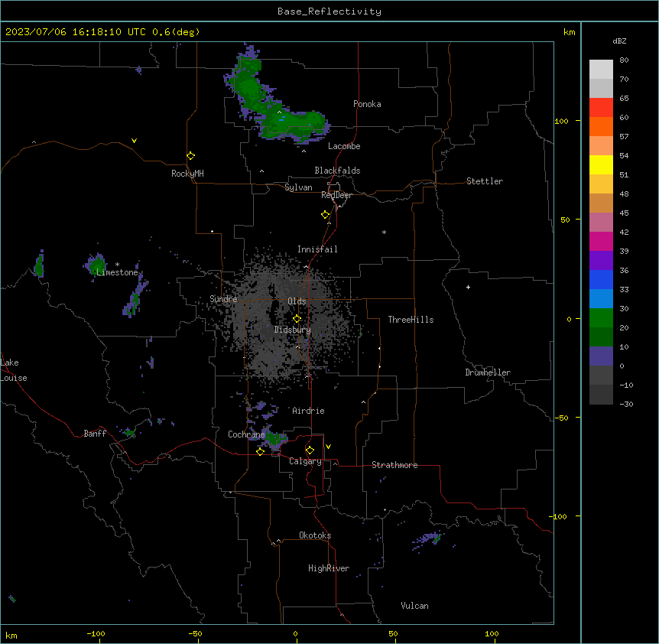Click the yellow station marker south of RedDeer

click(x=325, y=214)
